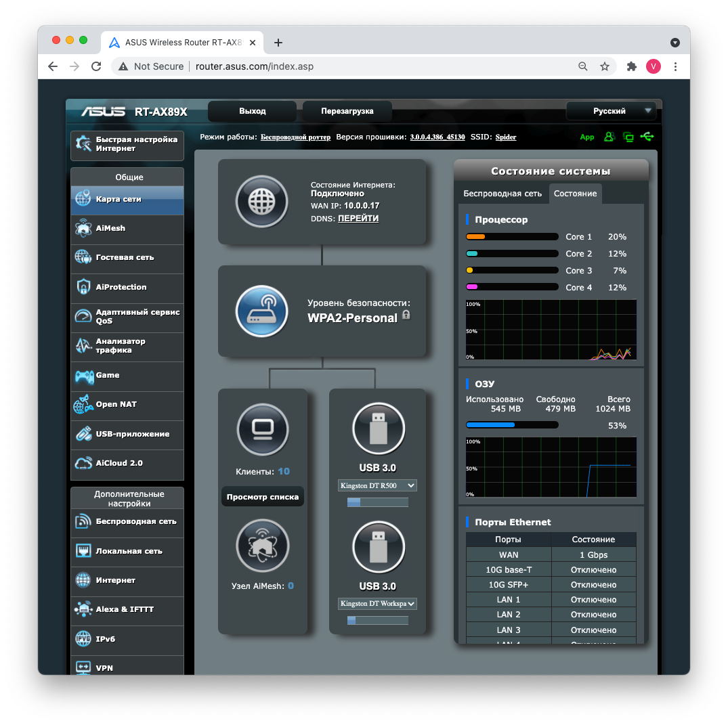Click the Core 1 usage bar
Image resolution: width=728 pixels, height=725 pixels.
[512, 237]
